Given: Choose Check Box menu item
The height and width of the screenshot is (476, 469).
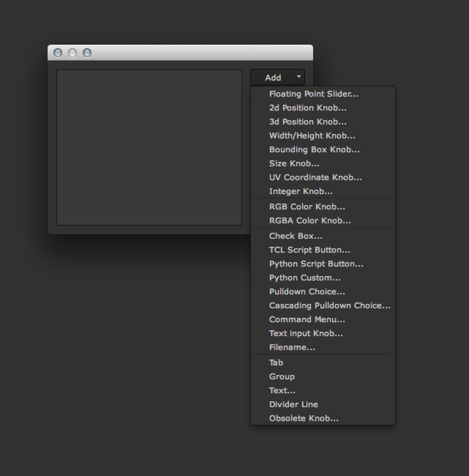Looking at the screenshot, I should pyautogui.click(x=323, y=236).
